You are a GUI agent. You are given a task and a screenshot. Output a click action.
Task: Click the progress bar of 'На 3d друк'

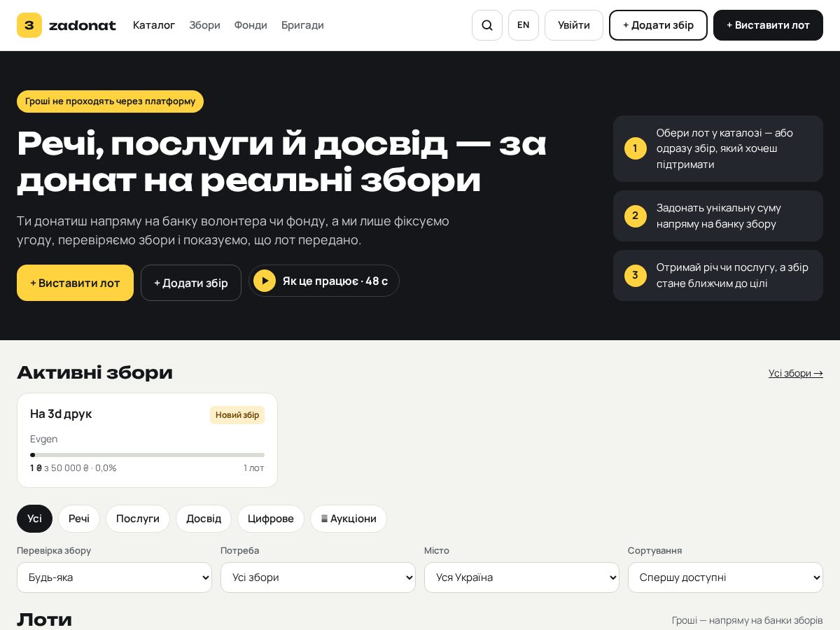[x=147, y=455]
